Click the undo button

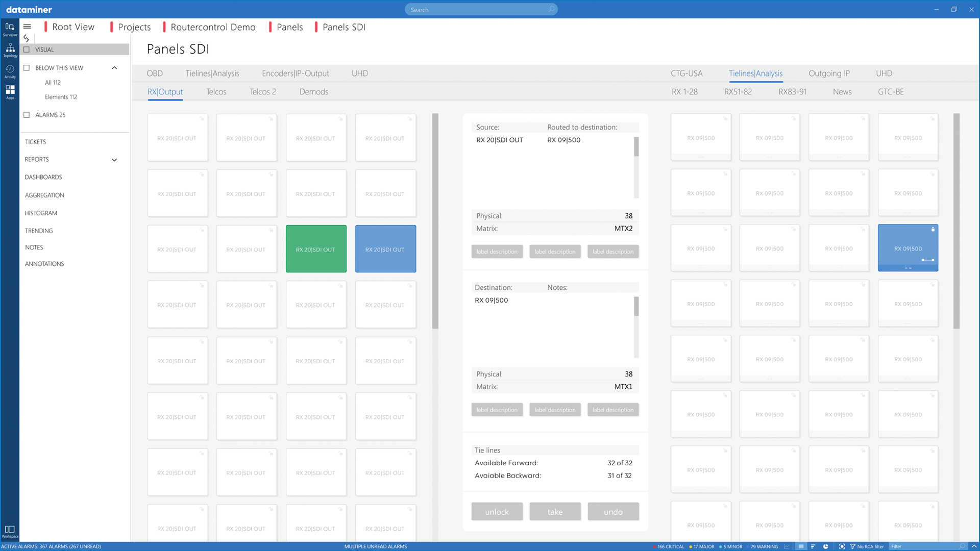[613, 512]
